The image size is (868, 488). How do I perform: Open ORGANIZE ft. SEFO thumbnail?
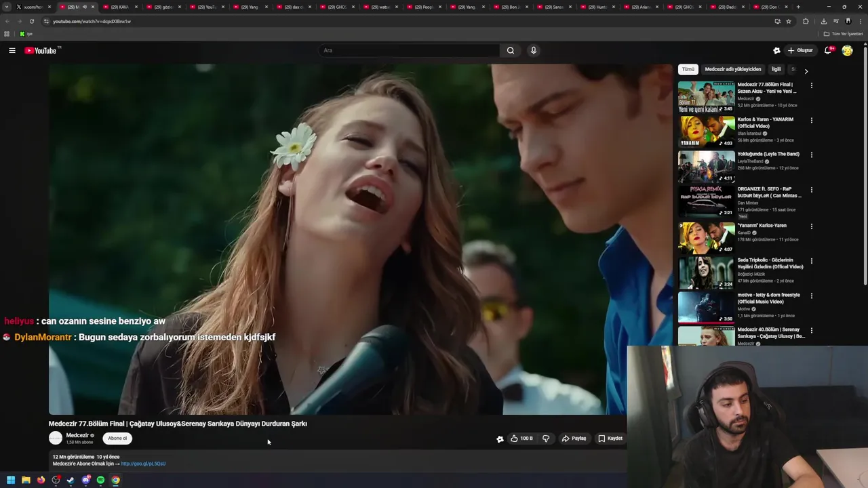click(x=706, y=201)
